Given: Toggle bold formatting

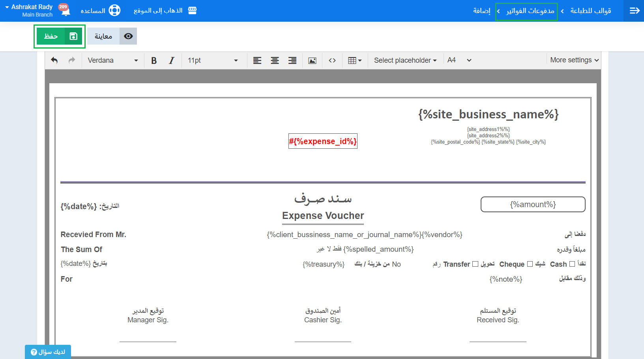Looking at the screenshot, I should tap(154, 60).
